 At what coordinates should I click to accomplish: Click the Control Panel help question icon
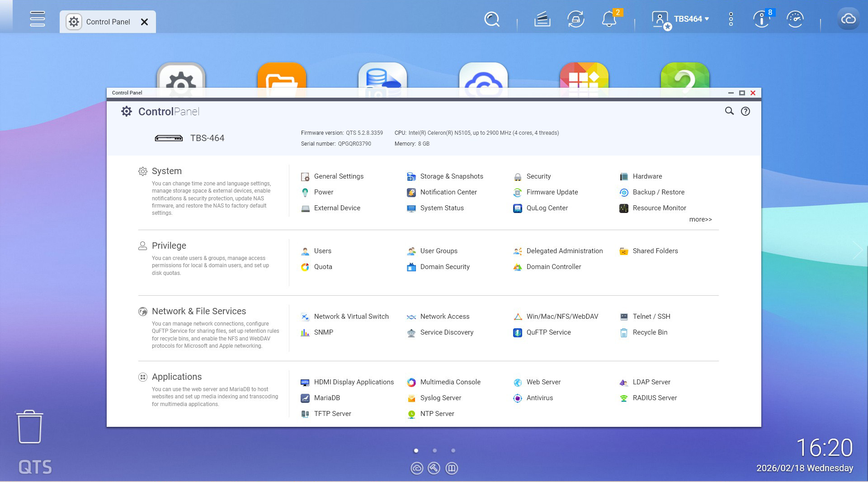point(745,111)
